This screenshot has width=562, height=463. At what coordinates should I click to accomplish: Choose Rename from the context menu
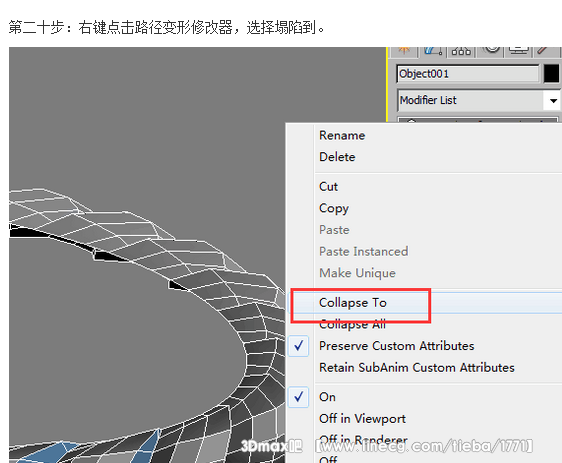342,135
